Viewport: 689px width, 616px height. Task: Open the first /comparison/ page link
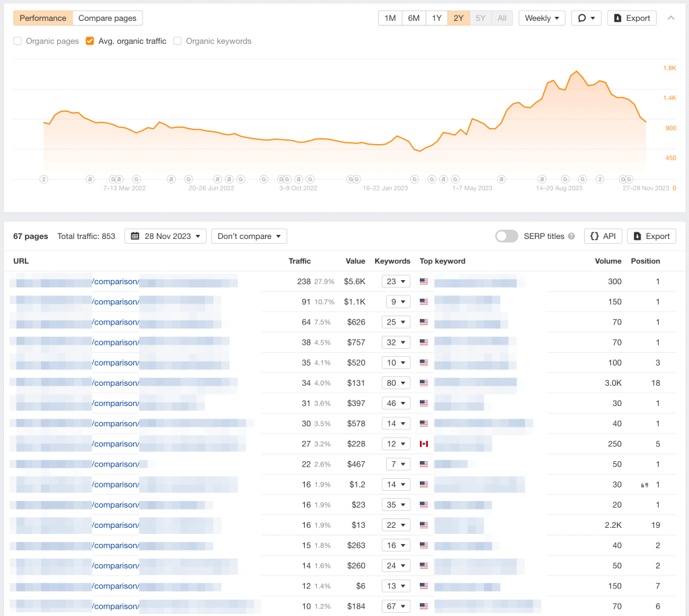(x=116, y=281)
